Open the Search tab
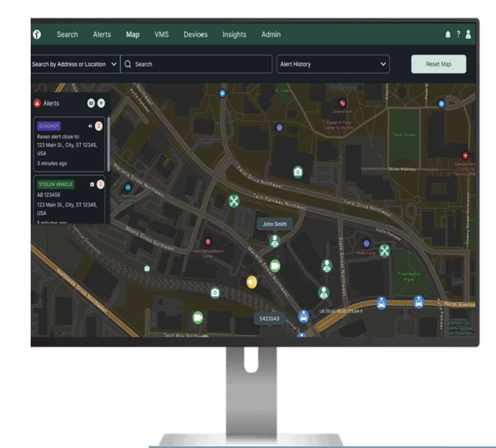The height and width of the screenshot is (448, 496). pyautogui.click(x=67, y=34)
